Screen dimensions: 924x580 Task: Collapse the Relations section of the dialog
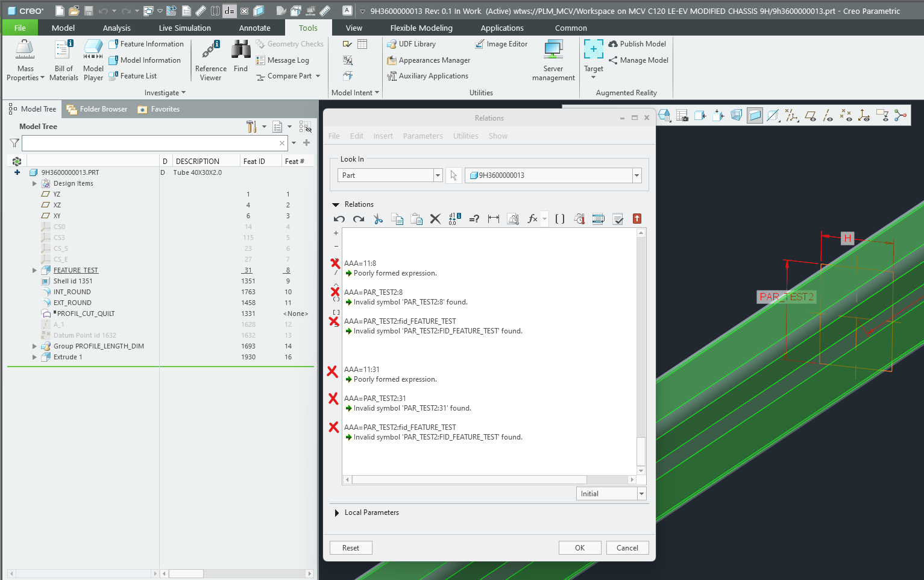336,204
